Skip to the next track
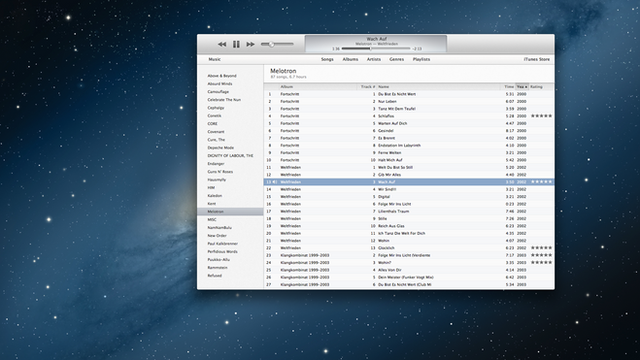Screen dimensions: 640x360 coord(250,44)
